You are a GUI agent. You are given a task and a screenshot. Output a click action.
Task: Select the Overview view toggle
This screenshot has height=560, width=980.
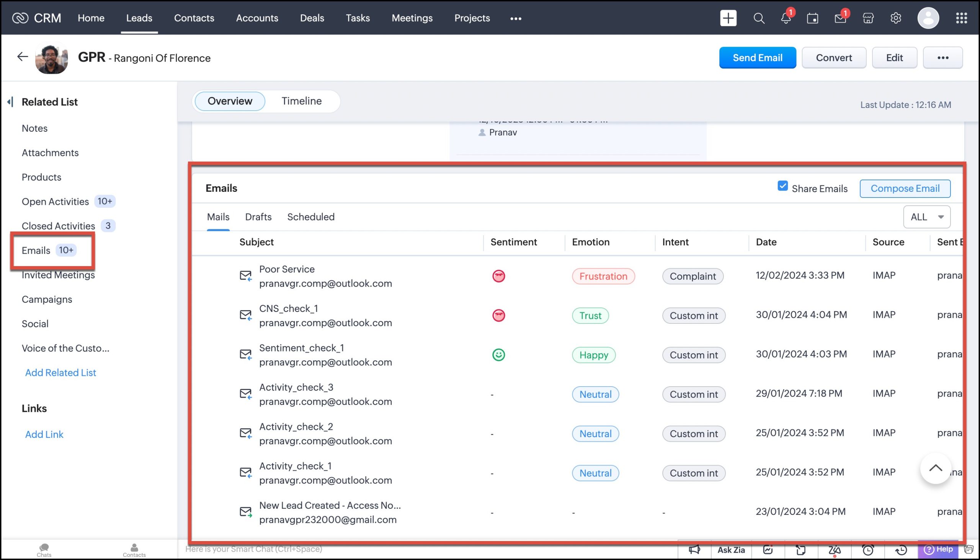(x=230, y=101)
